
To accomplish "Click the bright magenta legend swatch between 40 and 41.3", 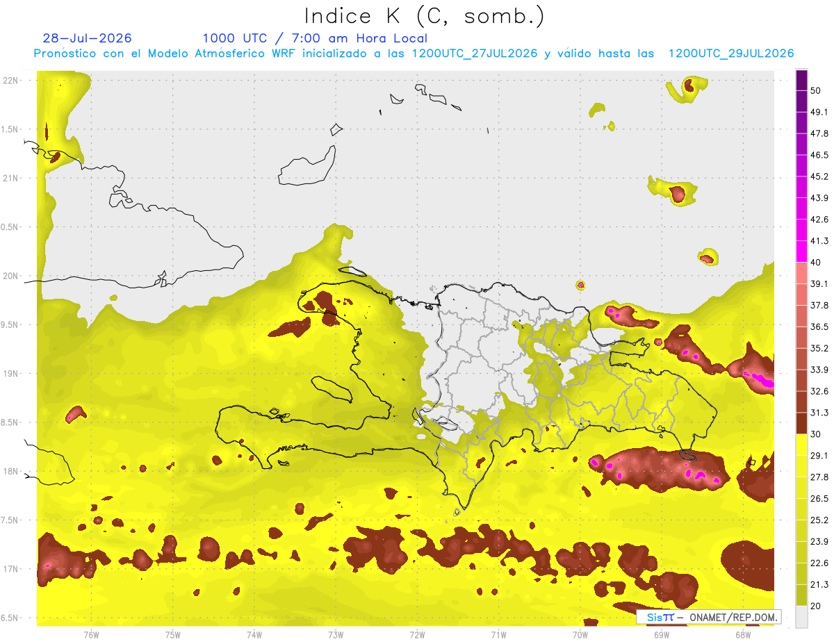I will coord(802,251).
